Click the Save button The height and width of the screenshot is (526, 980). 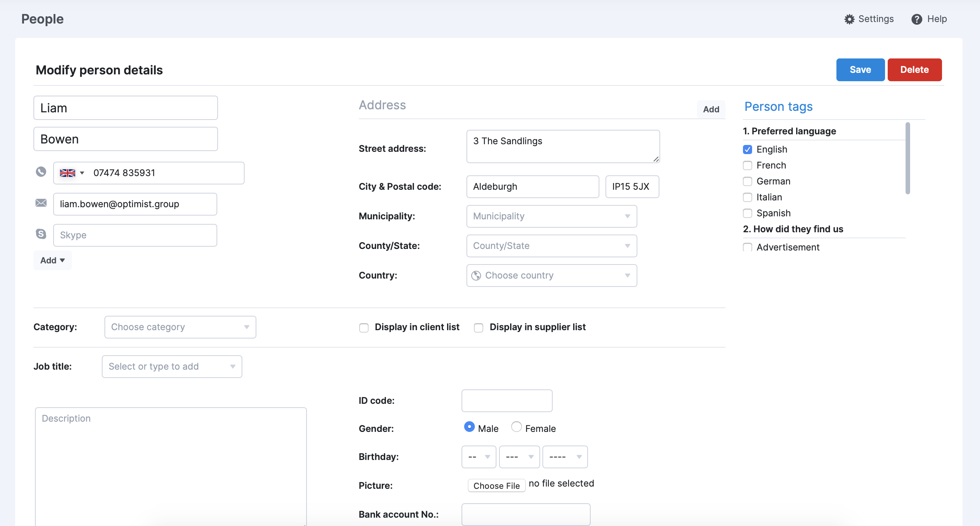point(860,69)
